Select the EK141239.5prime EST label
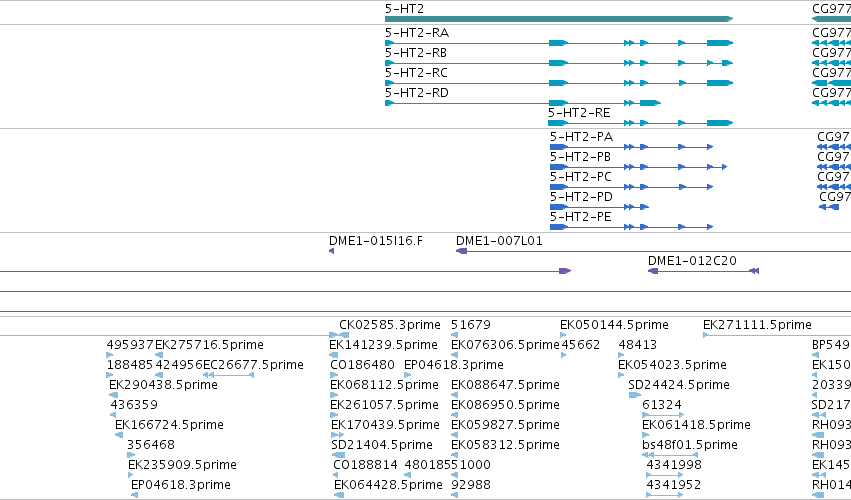 pyautogui.click(x=383, y=345)
